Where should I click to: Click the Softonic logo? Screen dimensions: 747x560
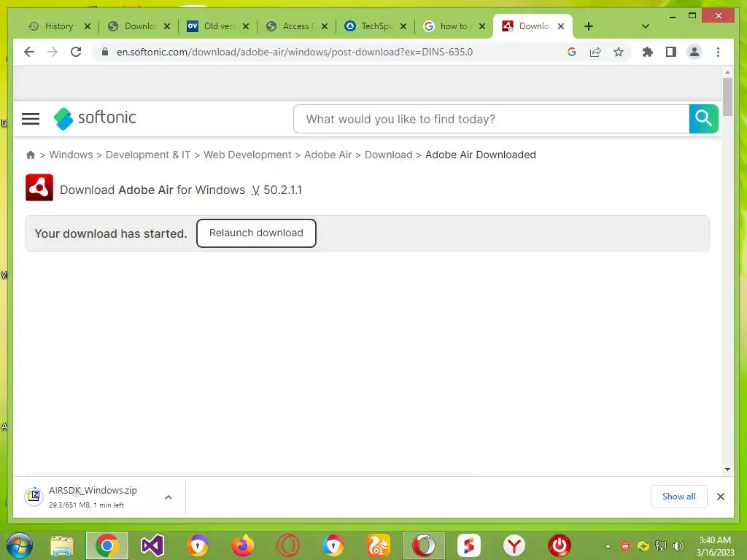pyautogui.click(x=95, y=117)
